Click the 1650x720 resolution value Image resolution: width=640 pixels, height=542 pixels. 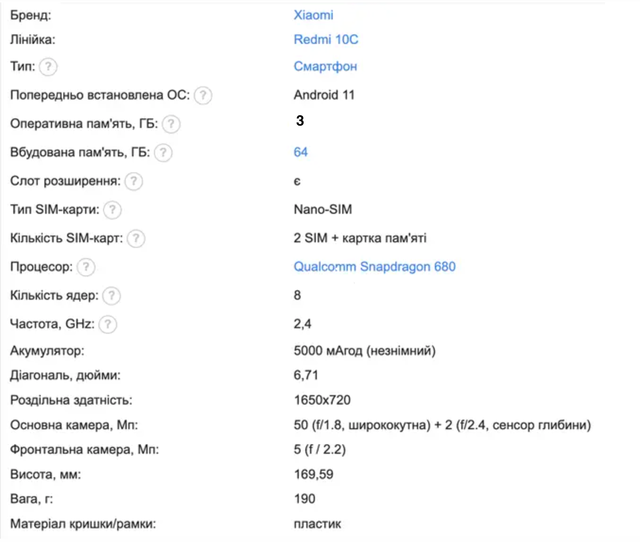(322, 400)
